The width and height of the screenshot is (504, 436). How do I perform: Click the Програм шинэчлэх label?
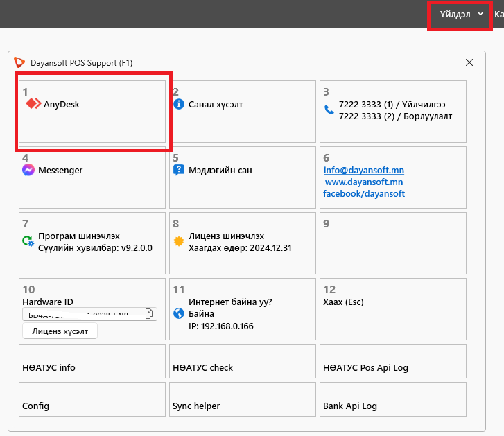tap(79, 236)
